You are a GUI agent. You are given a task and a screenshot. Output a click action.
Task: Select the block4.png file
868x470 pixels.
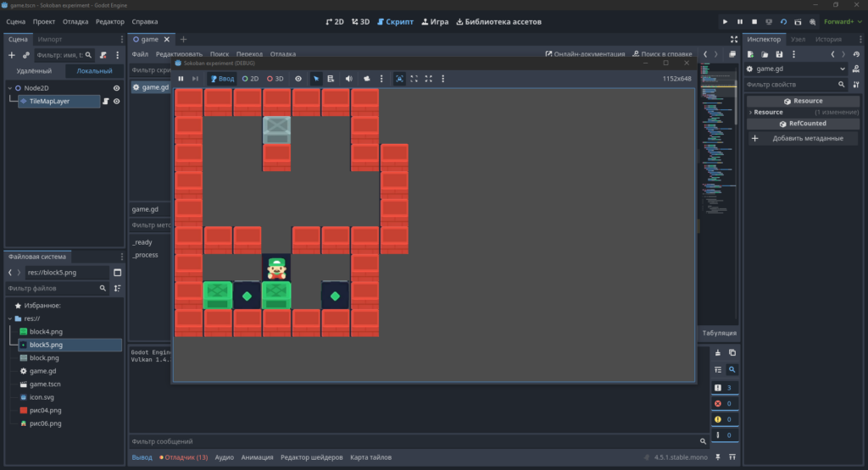pyautogui.click(x=46, y=332)
